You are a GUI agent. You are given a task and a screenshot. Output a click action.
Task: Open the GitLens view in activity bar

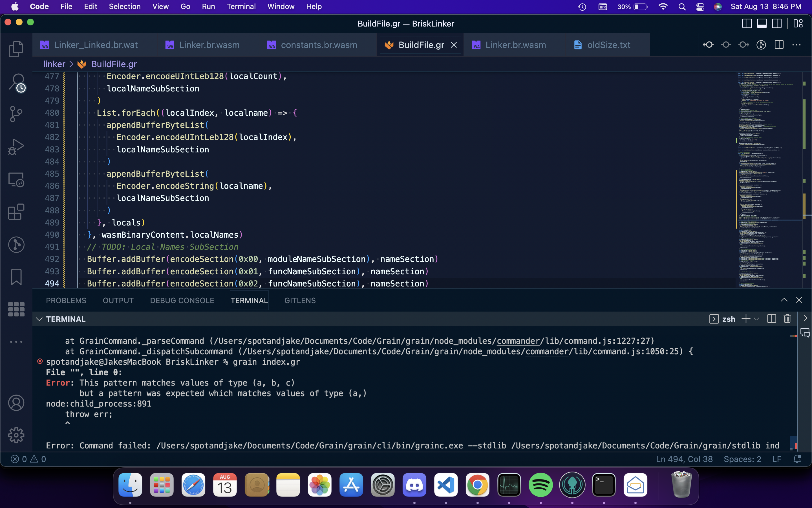click(x=16, y=245)
